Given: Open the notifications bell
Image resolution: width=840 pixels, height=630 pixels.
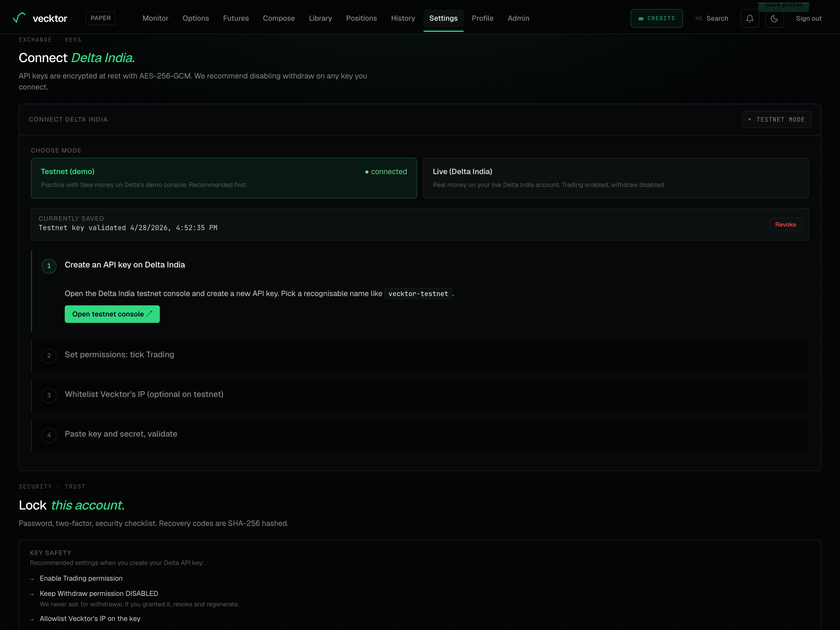Looking at the screenshot, I should 750,18.
